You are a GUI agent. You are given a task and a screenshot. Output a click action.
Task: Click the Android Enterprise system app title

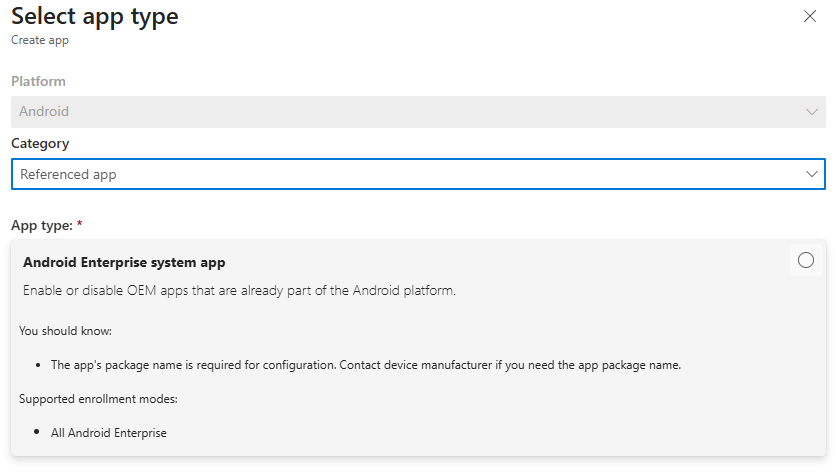pyautogui.click(x=124, y=262)
